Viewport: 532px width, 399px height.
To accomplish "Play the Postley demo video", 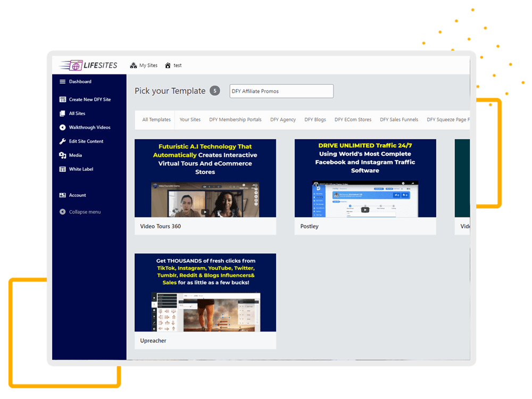I will 365,210.
